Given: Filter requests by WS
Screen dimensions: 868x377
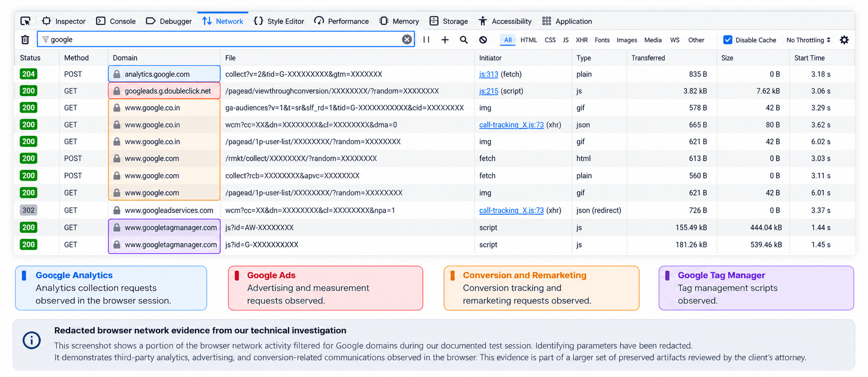Looking at the screenshot, I should pos(675,40).
